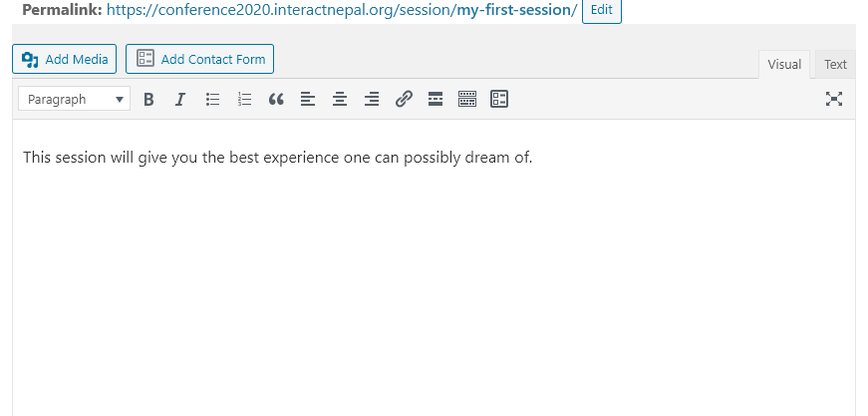This screenshot has width=868, height=416.
Task: Open the Paragraph format dropdown
Action: coord(74,99)
